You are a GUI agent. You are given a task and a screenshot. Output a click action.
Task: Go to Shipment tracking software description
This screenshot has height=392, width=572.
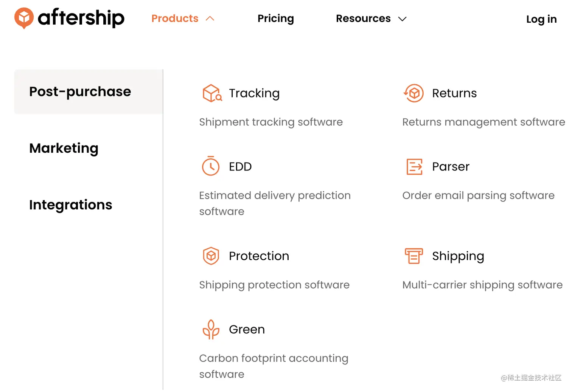271,122
